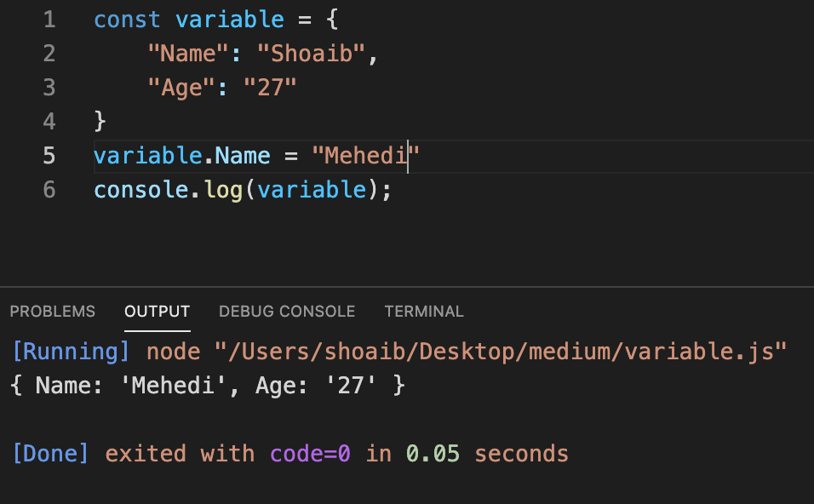
Task: Switch to the PROBLEMS tab
Action: [52, 312]
